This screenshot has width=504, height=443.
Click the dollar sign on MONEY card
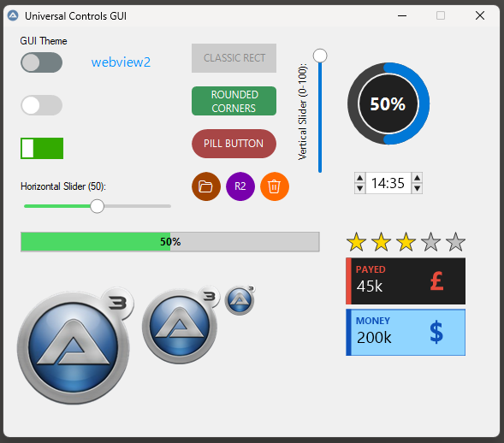click(x=436, y=333)
